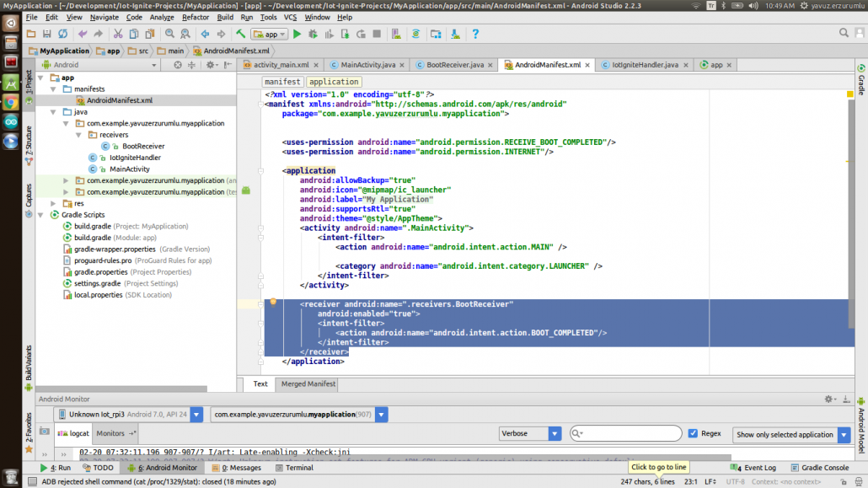Navigate forward with the toolbar arrow
The height and width of the screenshot is (488, 868).
(x=221, y=35)
